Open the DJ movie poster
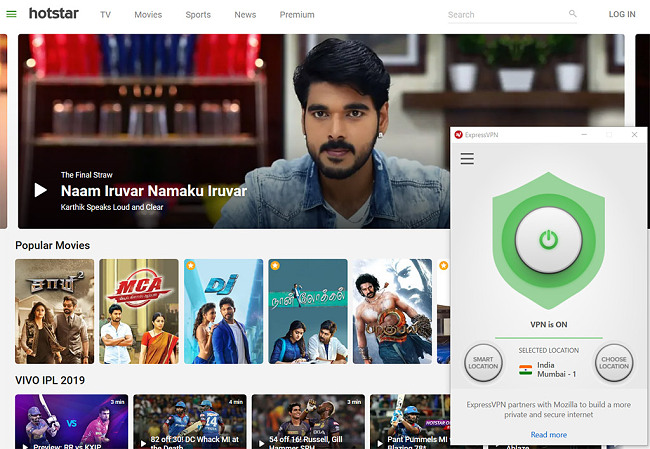650x449 pixels. (x=223, y=311)
